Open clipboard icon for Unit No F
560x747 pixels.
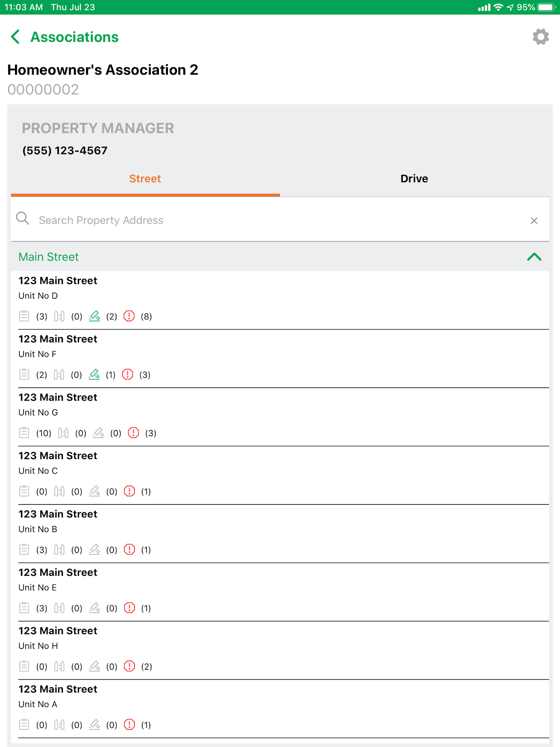pyautogui.click(x=24, y=375)
